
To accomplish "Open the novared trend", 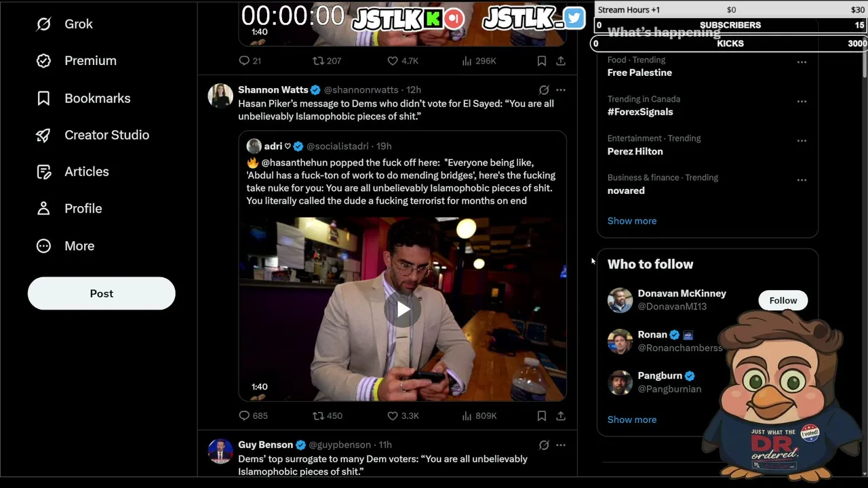I will point(626,190).
